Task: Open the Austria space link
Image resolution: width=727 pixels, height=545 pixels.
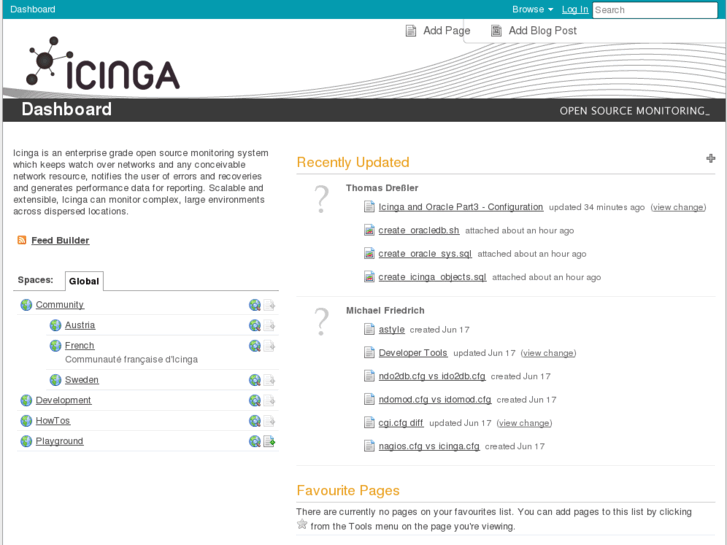Action: pos(80,325)
